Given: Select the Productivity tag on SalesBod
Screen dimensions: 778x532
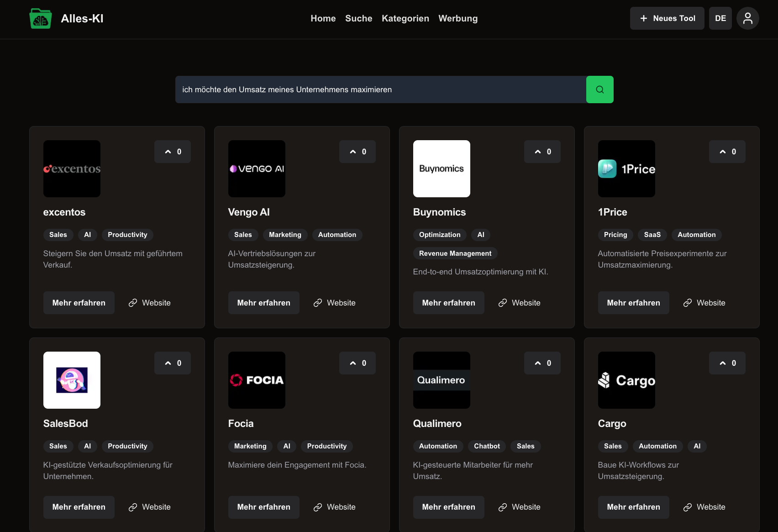Looking at the screenshot, I should (127, 446).
